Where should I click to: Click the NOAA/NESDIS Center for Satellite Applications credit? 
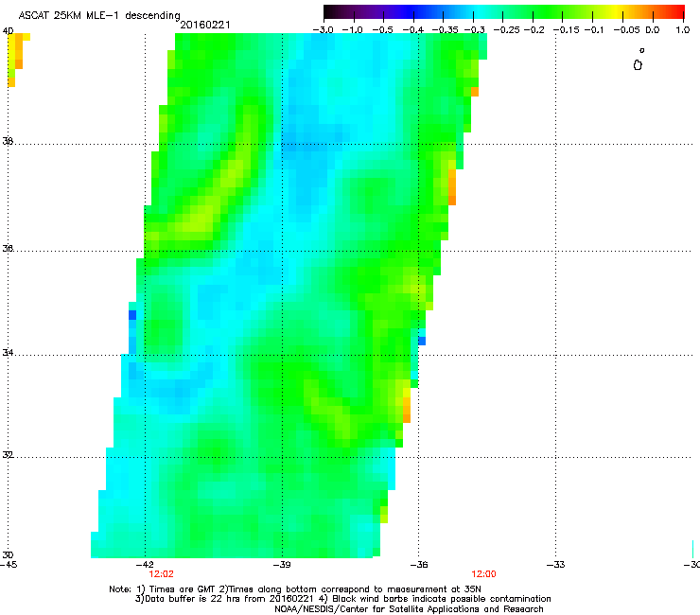click(x=409, y=609)
